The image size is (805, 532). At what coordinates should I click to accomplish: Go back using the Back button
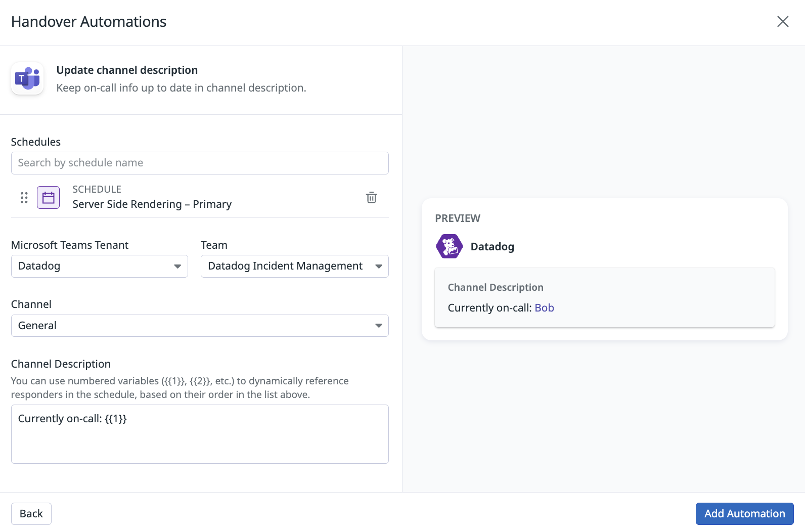point(31,514)
